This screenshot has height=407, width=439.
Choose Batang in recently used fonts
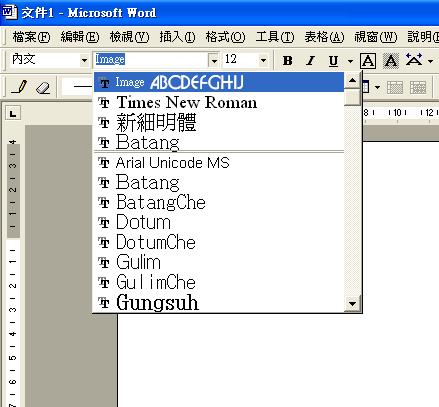click(219, 142)
